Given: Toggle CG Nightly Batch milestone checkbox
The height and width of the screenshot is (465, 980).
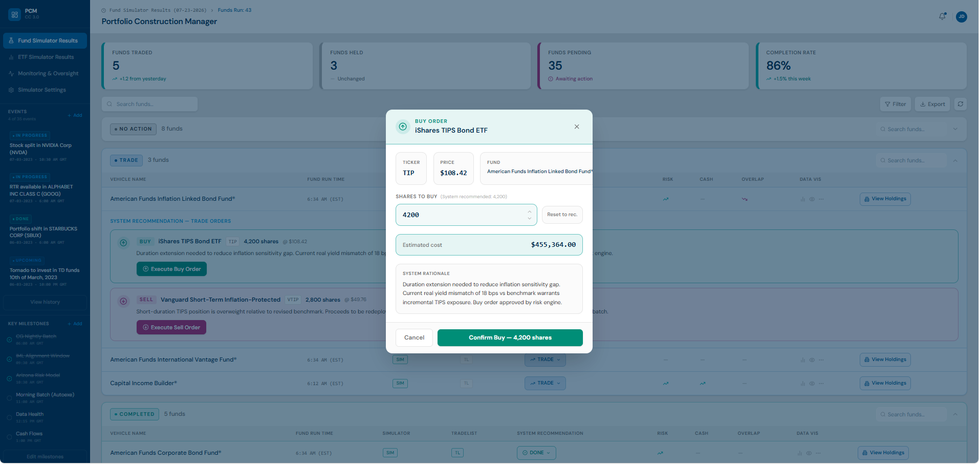Looking at the screenshot, I should point(9,340).
